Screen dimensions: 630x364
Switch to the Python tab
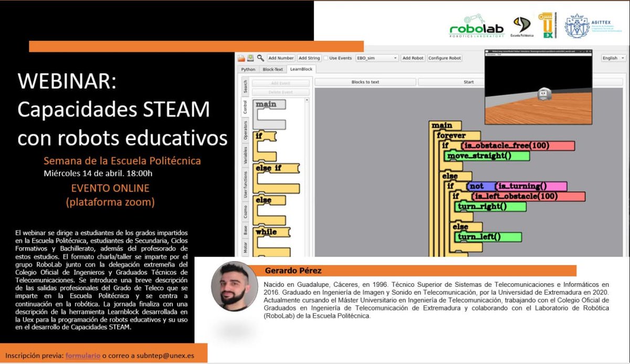point(248,69)
